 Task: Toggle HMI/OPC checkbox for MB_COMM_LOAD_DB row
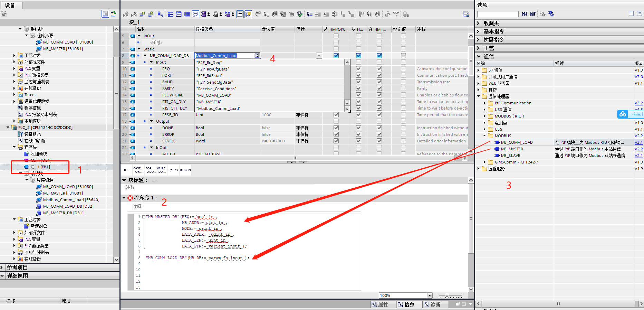tap(336, 56)
